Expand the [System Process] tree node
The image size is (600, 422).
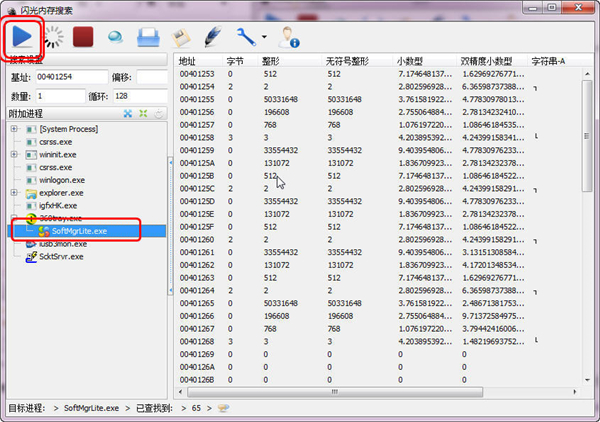pos(14,129)
